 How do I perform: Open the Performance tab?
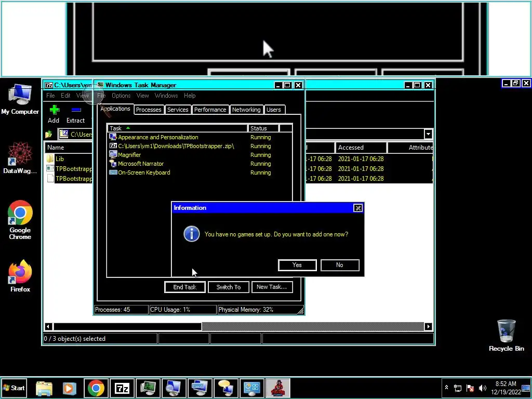click(210, 110)
